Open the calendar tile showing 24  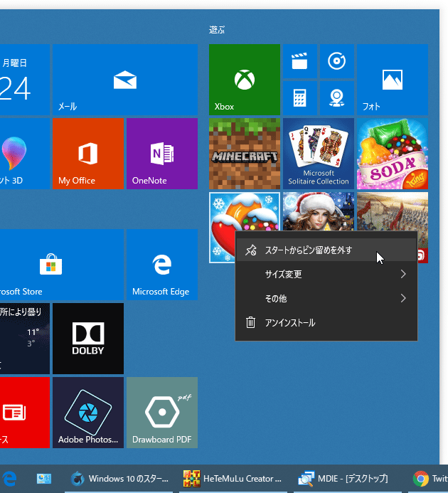coord(24,80)
